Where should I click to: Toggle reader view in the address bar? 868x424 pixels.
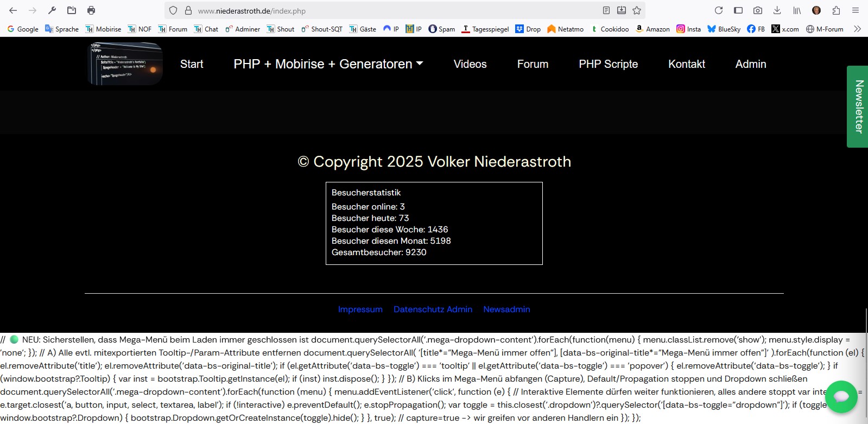point(606,10)
